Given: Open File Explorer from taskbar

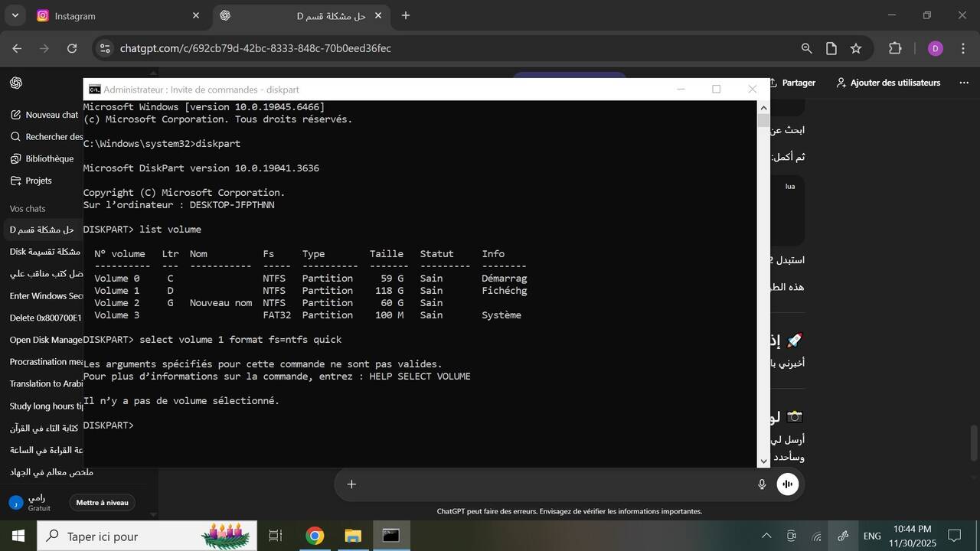Looking at the screenshot, I should click(352, 536).
